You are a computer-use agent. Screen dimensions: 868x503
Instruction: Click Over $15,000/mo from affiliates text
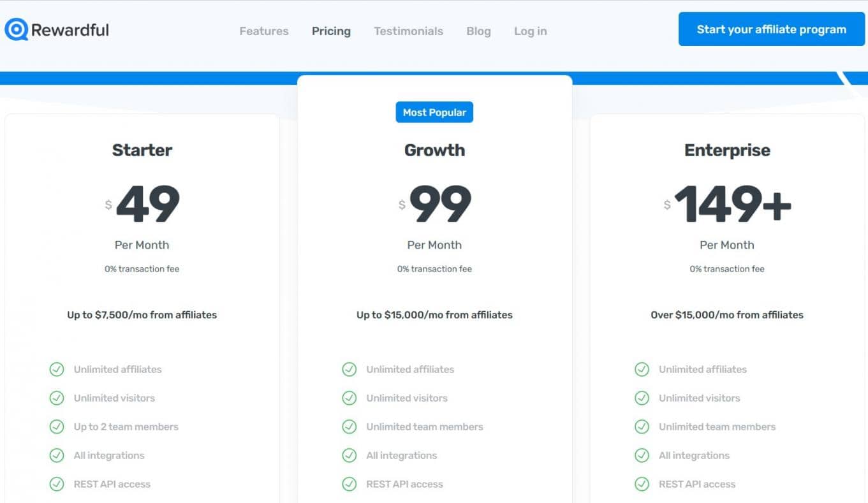726,315
